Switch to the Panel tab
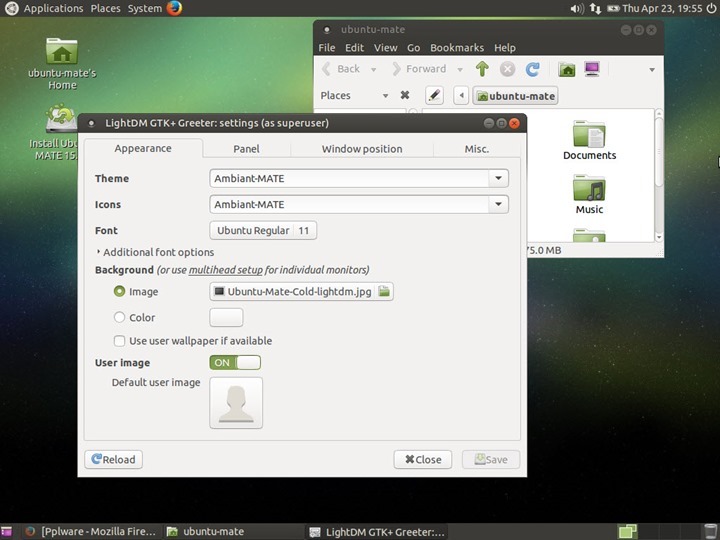 246,149
